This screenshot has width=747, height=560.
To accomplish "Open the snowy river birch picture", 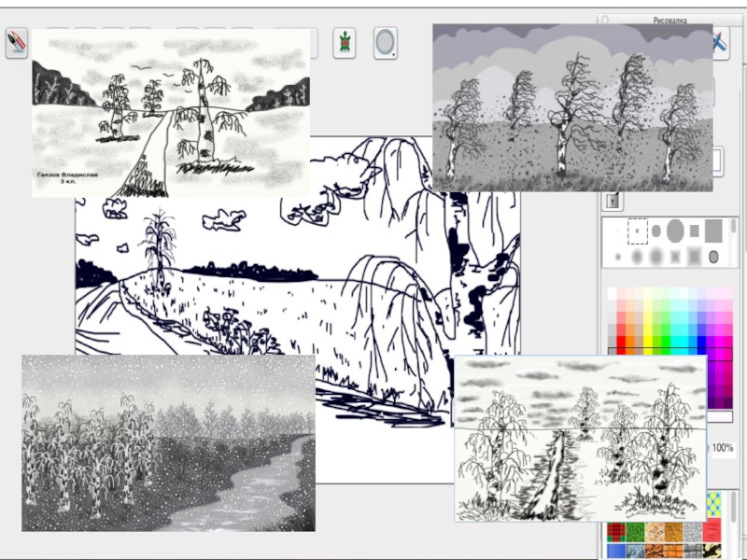I will coord(168,442).
